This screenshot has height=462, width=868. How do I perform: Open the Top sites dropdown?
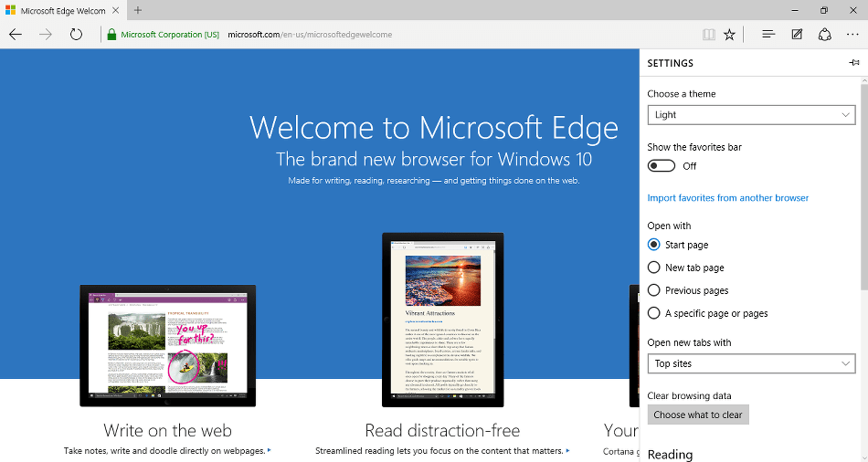pyautogui.click(x=751, y=363)
